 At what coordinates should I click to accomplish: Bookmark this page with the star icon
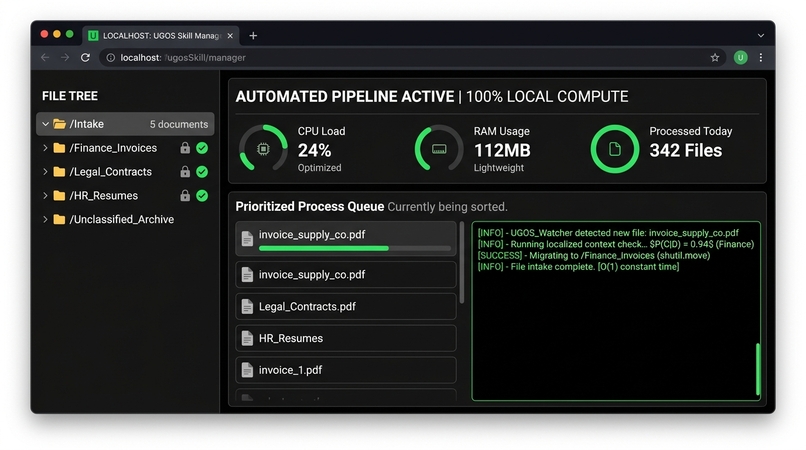coord(715,58)
